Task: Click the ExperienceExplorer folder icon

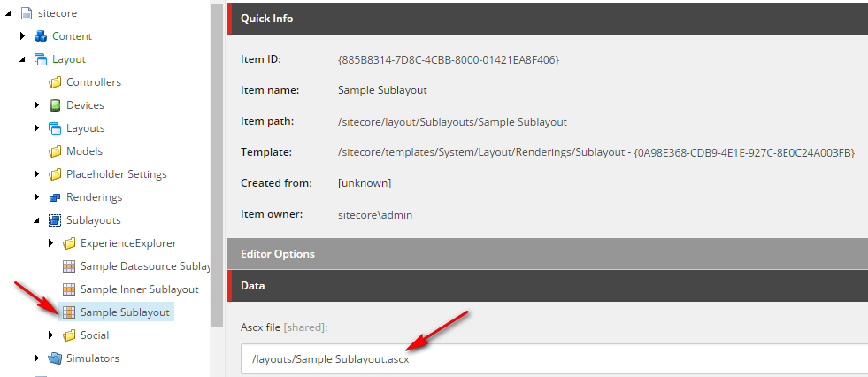Action: click(69, 243)
